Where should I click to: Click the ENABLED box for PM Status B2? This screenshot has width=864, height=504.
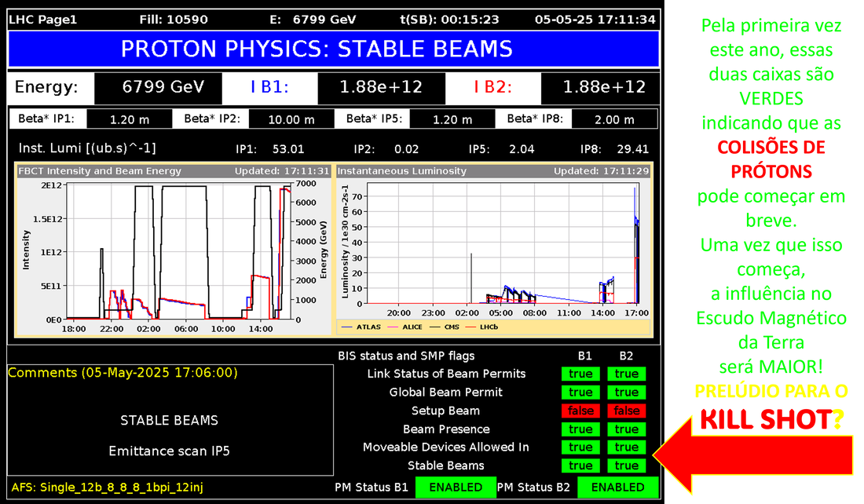pyautogui.click(x=617, y=488)
